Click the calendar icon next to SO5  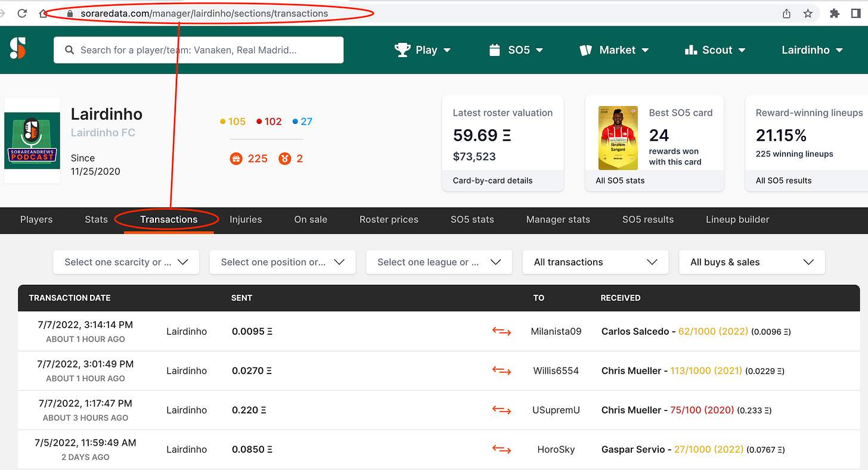494,50
